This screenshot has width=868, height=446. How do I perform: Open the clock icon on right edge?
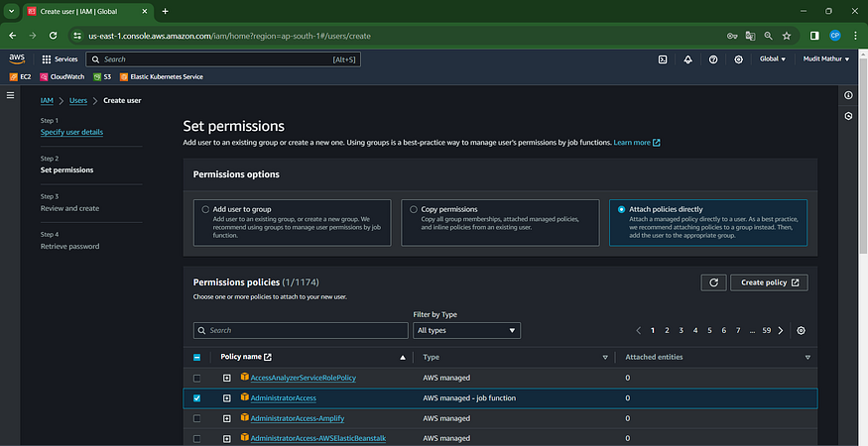848,116
